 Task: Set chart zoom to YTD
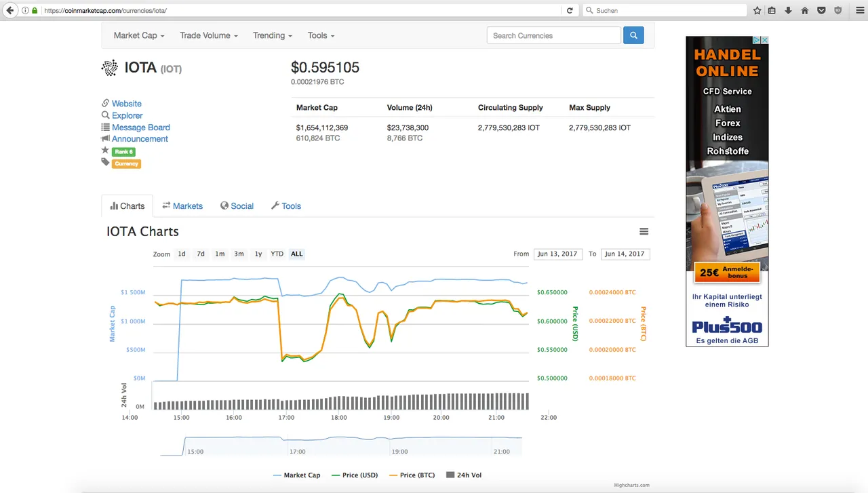point(277,254)
